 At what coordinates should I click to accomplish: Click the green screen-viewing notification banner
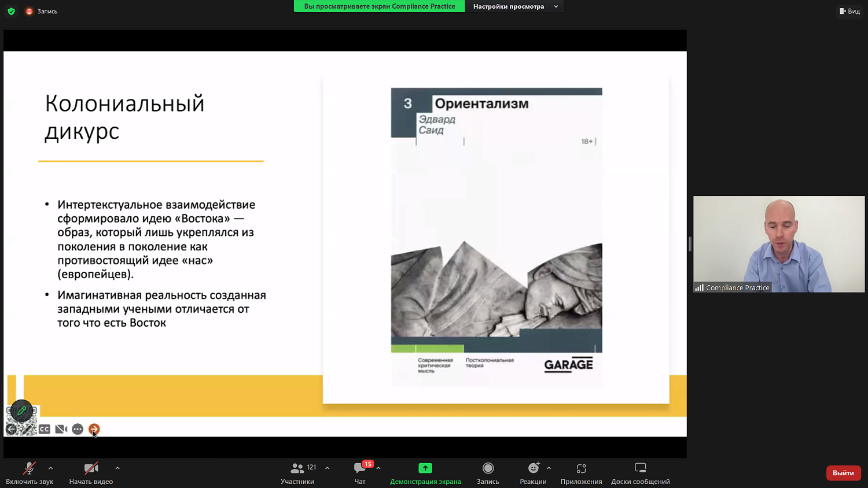380,6
